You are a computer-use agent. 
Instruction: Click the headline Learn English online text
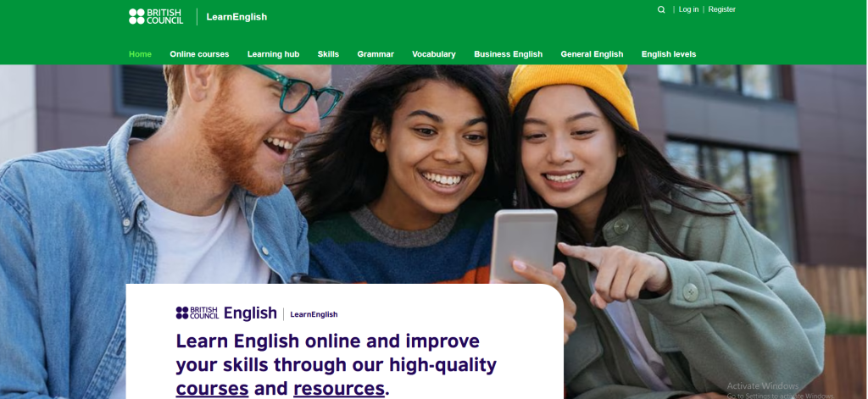pyautogui.click(x=327, y=341)
